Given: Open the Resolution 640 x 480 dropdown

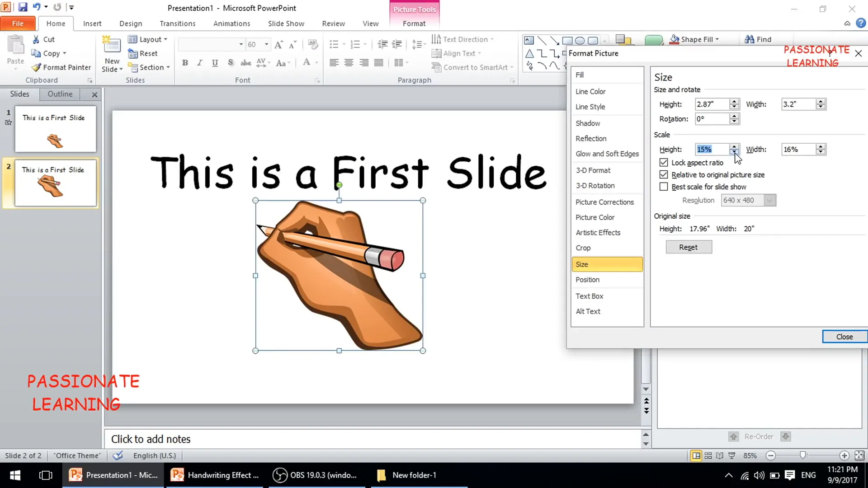Looking at the screenshot, I should point(769,200).
